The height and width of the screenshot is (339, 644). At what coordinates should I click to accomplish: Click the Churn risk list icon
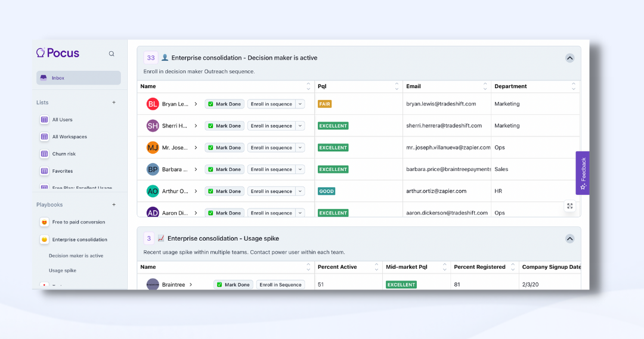[44, 154]
